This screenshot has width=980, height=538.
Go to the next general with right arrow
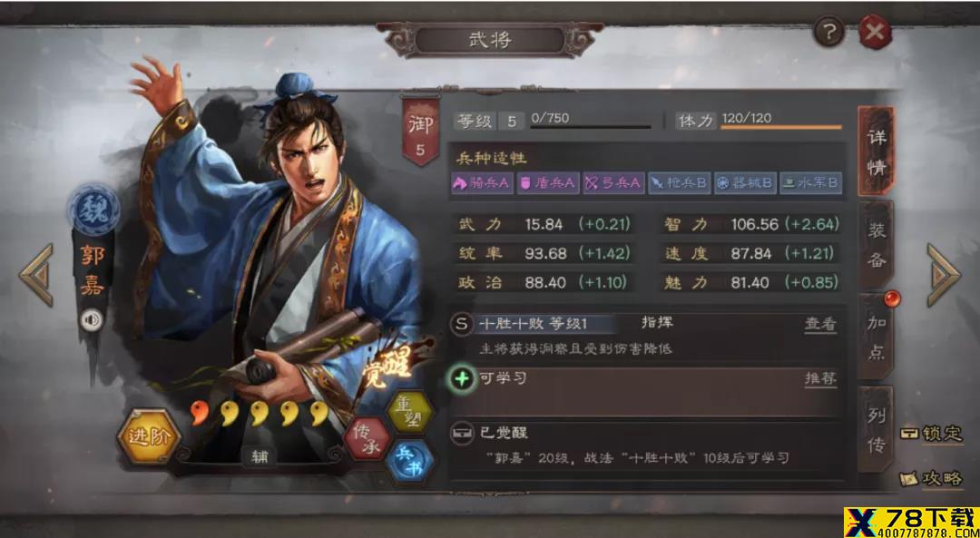tap(943, 275)
